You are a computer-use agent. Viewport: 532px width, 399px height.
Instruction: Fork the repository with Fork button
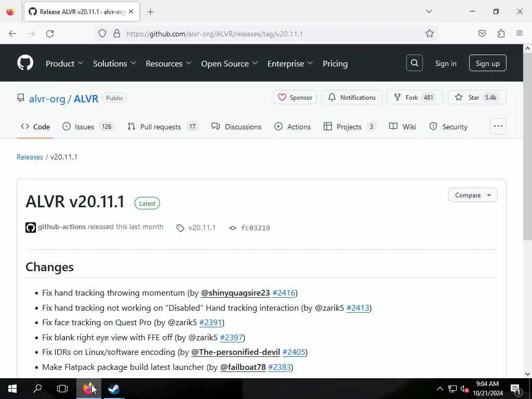click(415, 97)
